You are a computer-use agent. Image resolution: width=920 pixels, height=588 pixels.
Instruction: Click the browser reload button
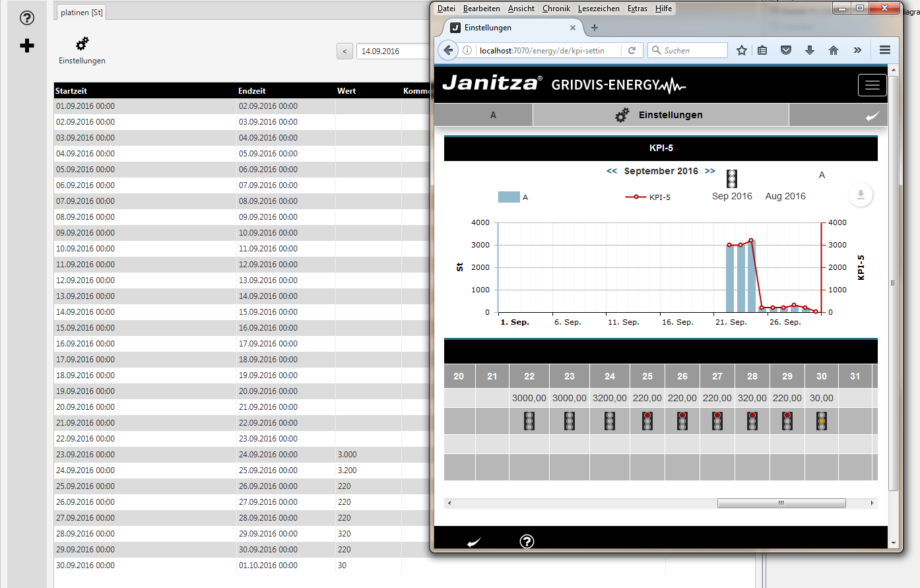(632, 50)
